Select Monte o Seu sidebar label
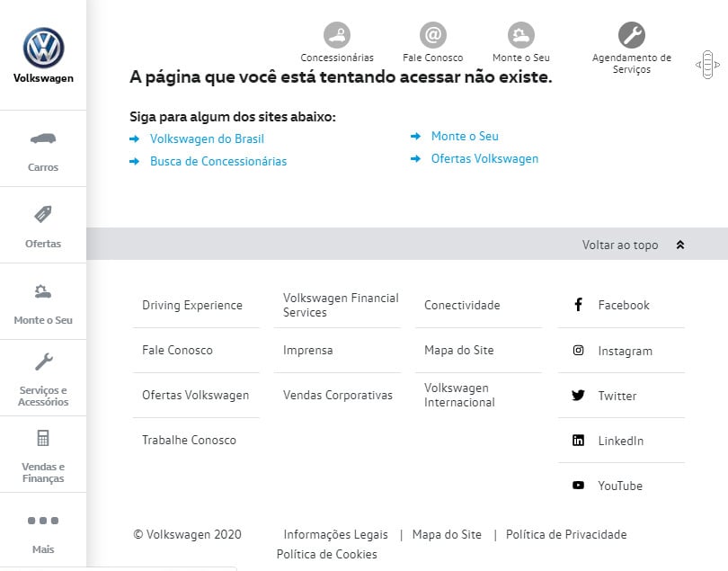This screenshot has width=728, height=571. (x=43, y=320)
